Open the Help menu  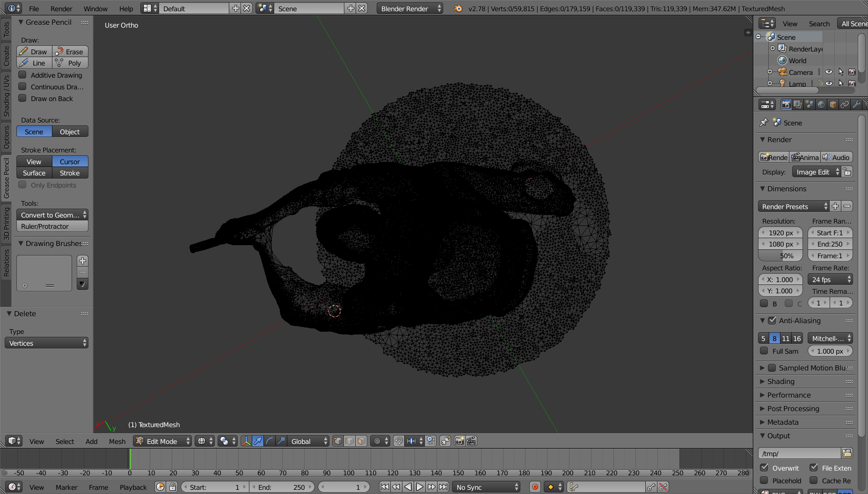[x=126, y=8]
